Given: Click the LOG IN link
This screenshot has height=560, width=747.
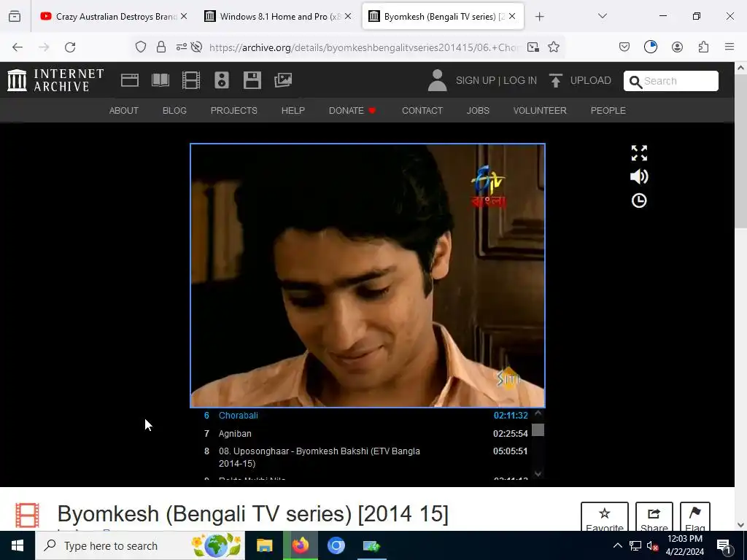Looking at the screenshot, I should tap(520, 80).
